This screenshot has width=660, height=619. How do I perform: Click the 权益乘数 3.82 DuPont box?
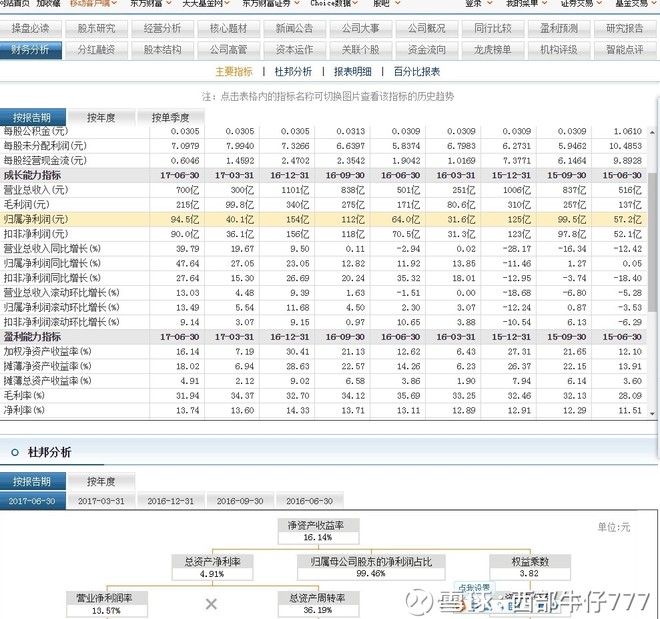530,567
